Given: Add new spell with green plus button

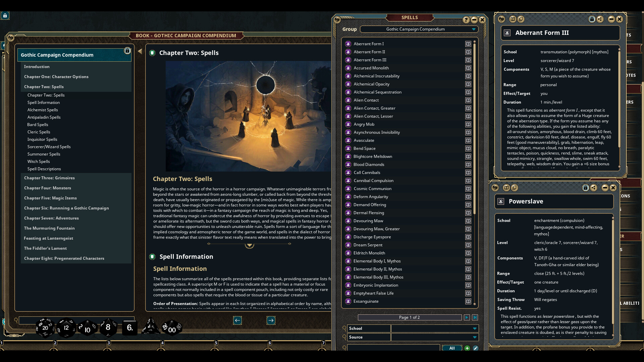Looking at the screenshot, I should [467, 348].
